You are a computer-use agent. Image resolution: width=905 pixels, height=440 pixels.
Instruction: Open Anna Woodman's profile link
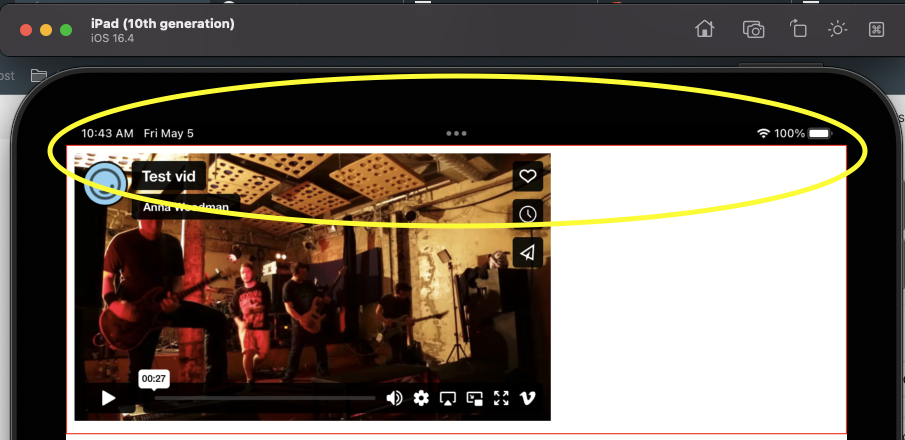pos(185,207)
